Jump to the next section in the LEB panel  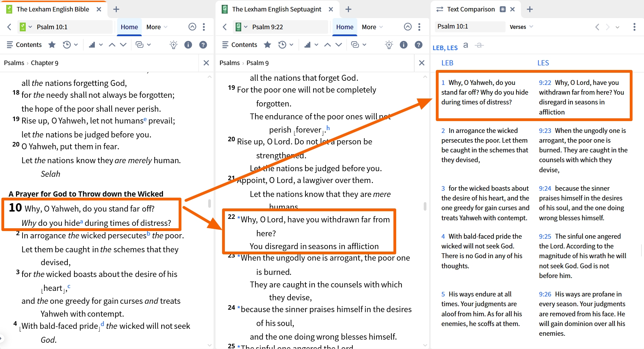click(x=123, y=45)
